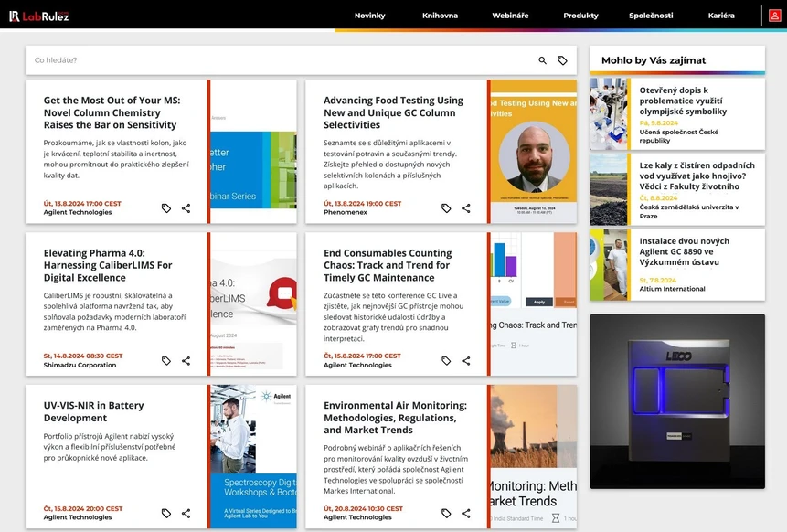Viewport: 787px width, 532px height.
Task: Share the UV-VIS-NIR in Battery Development webinar
Action: point(186,514)
